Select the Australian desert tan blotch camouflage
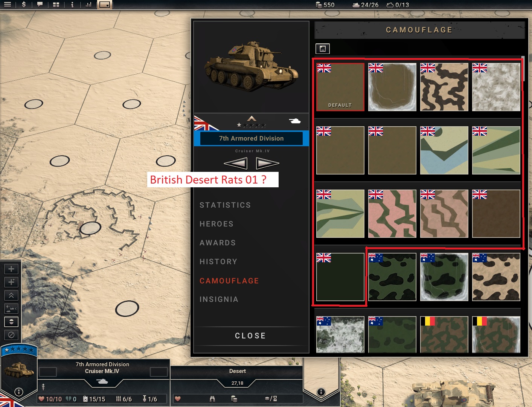The image size is (532, 407). (x=496, y=277)
